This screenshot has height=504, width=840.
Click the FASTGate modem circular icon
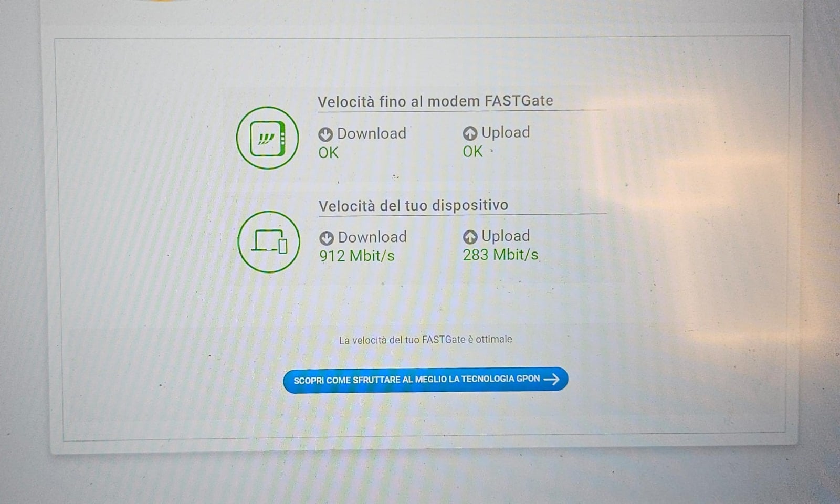(267, 138)
